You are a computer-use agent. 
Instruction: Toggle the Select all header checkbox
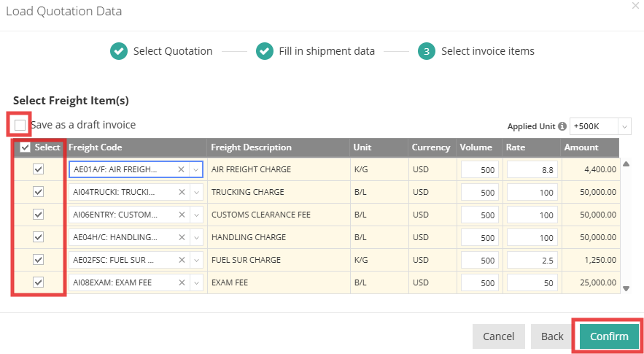25,147
